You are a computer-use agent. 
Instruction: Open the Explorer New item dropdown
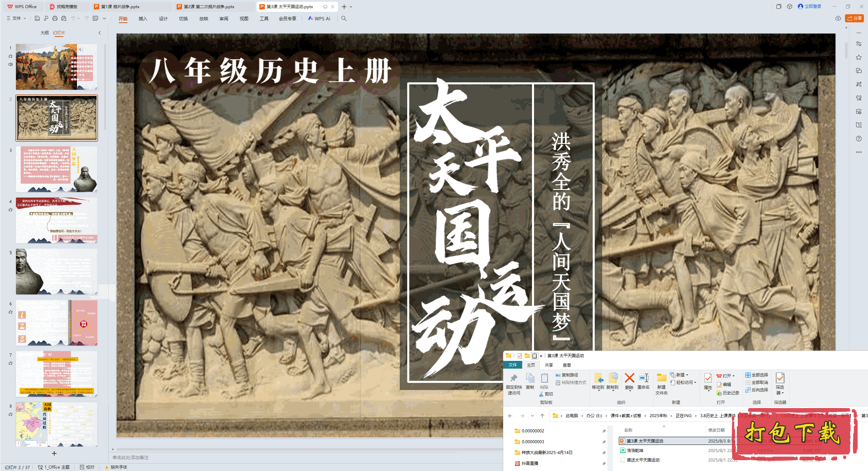679,375
